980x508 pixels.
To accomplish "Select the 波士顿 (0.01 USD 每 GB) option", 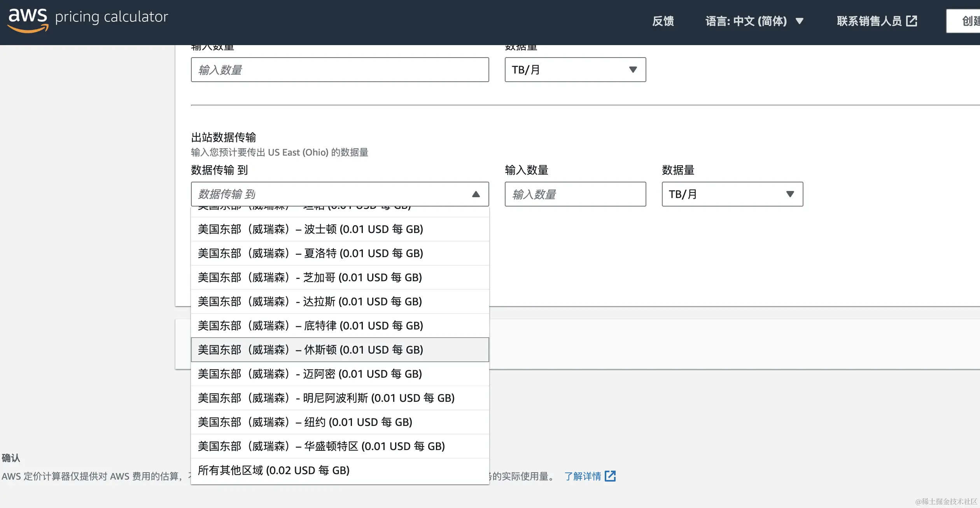I will click(339, 229).
